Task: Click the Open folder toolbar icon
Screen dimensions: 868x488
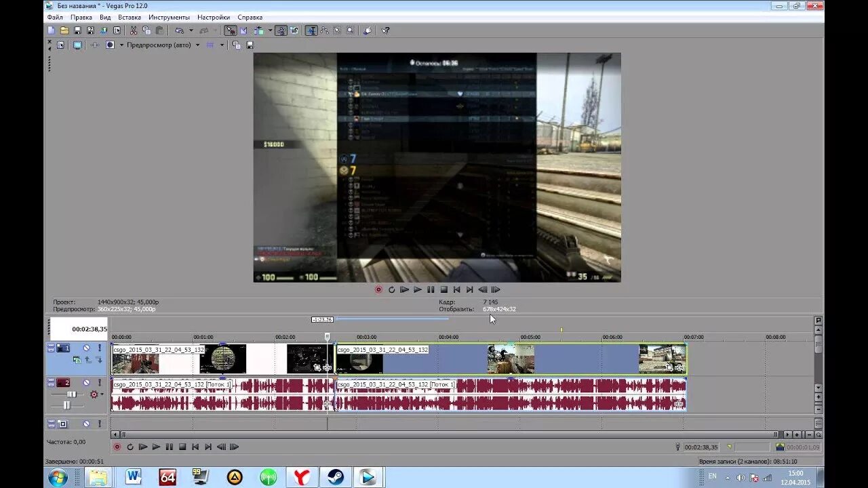Action: click(x=64, y=30)
